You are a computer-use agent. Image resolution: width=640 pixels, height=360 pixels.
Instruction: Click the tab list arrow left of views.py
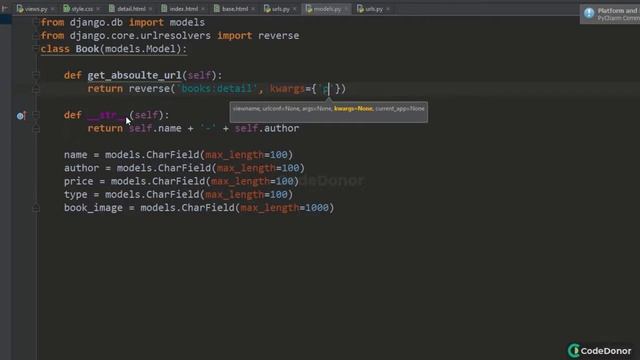point(5,8)
